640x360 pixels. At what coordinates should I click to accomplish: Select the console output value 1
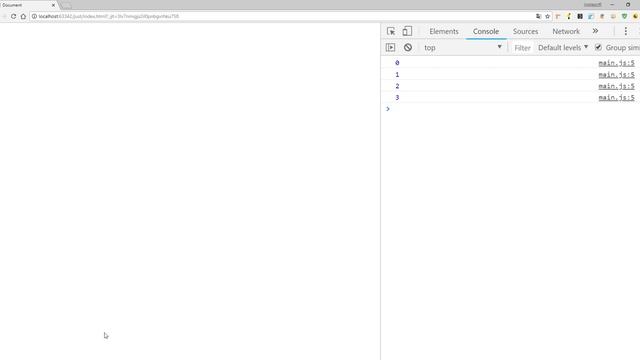(x=397, y=75)
